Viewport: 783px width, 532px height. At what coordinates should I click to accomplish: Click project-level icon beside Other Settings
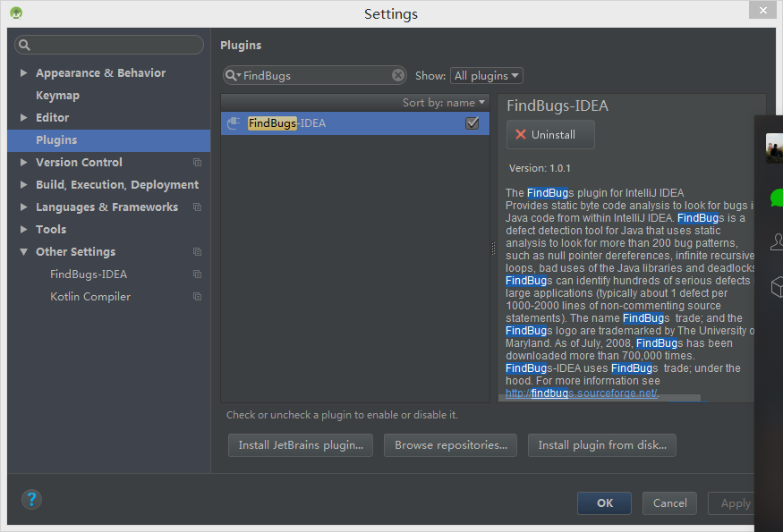(x=197, y=251)
